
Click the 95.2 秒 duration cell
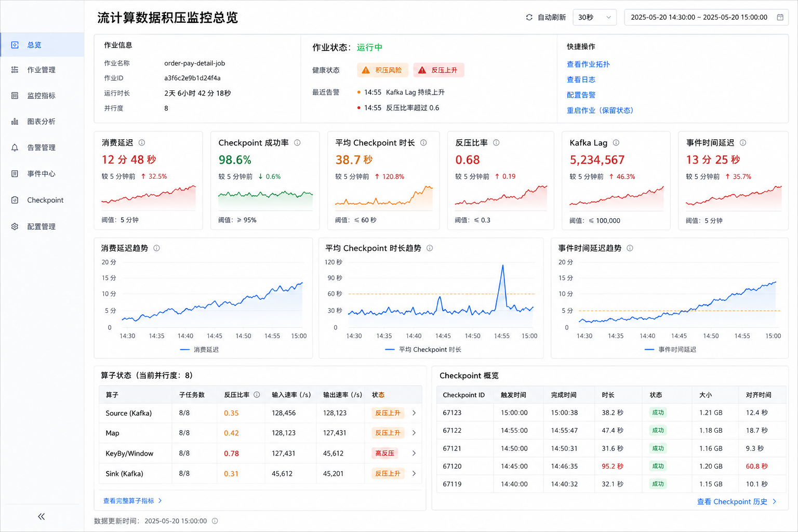pyautogui.click(x=613, y=467)
